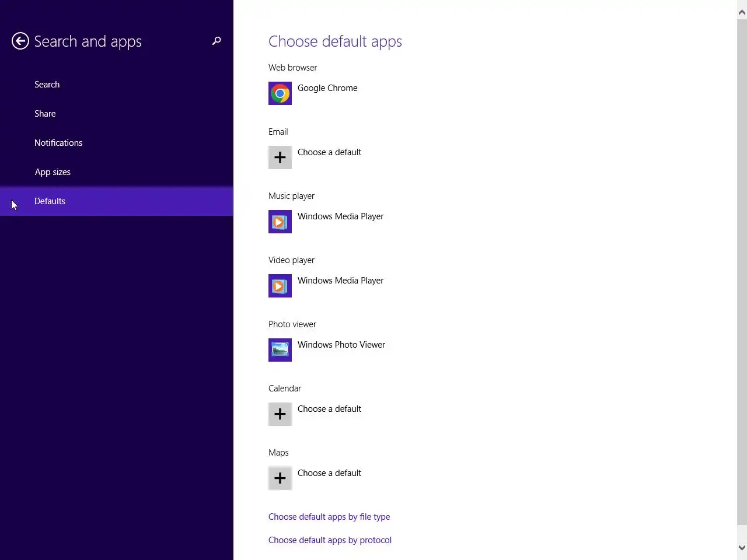Click the Photo viewer label
Viewport: 747px width, 560px height.
point(292,324)
